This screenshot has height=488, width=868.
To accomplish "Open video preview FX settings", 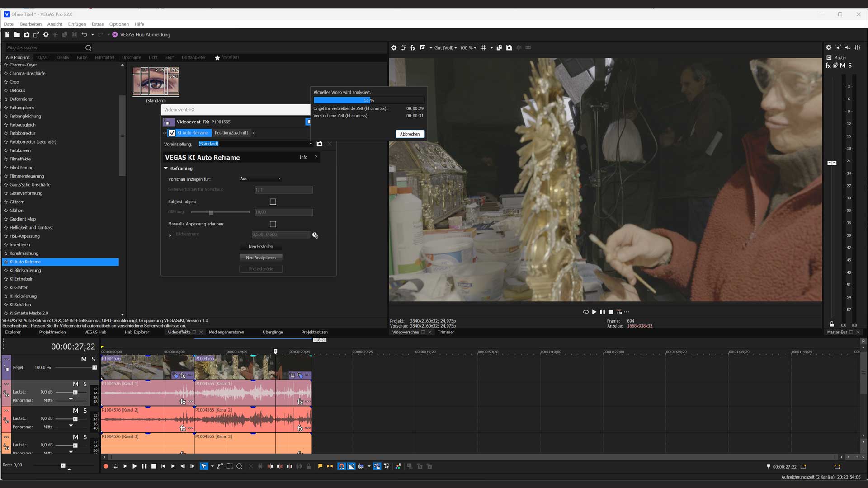I will (x=413, y=47).
